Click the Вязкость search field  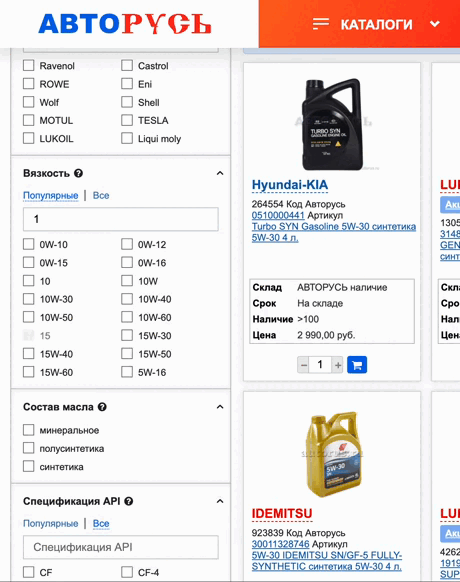click(x=121, y=219)
